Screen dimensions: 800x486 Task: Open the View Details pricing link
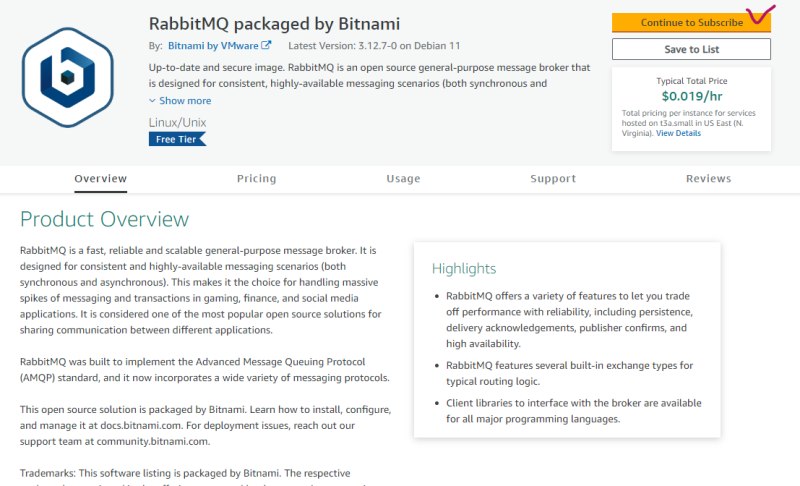coord(678,133)
